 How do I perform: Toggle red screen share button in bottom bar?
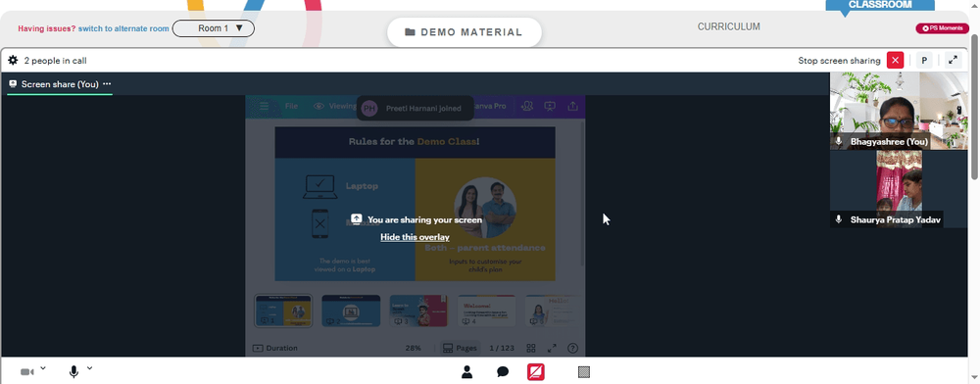coord(536,372)
